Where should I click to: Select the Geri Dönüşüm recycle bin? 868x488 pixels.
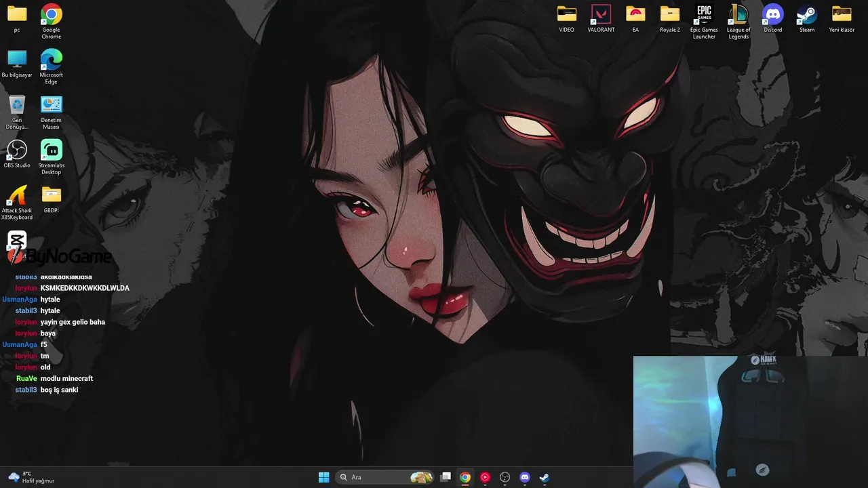point(17,112)
